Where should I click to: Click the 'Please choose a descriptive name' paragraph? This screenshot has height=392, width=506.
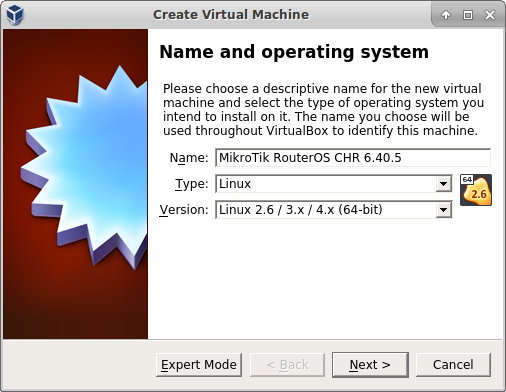tap(323, 110)
